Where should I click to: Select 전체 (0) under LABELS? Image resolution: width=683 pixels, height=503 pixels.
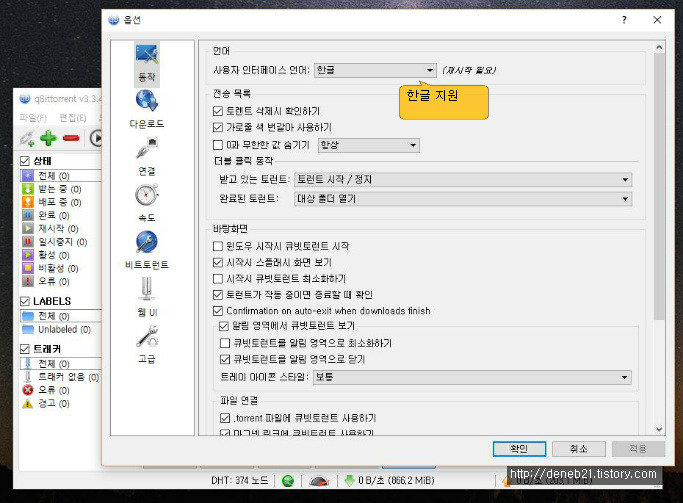[x=61, y=316]
